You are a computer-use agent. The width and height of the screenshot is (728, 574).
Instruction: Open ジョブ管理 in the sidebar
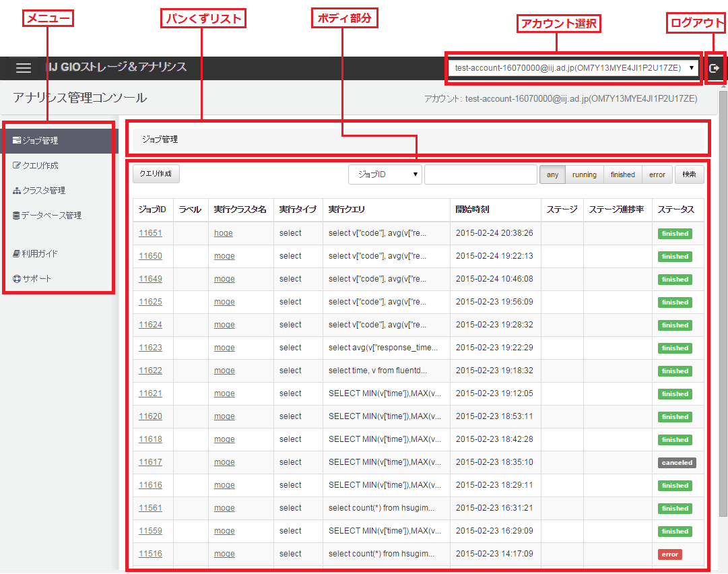[59, 140]
